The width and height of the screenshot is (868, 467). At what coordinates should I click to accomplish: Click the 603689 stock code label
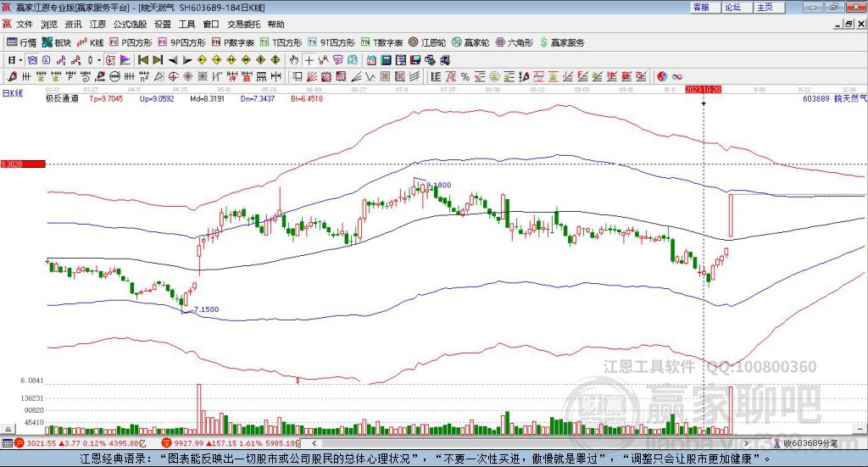click(816, 98)
